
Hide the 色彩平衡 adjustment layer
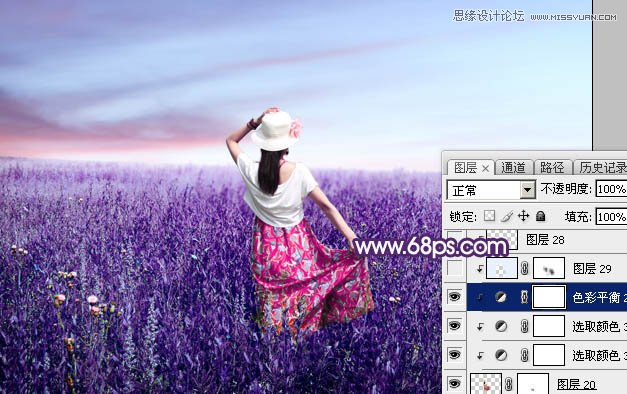tap(455, 297)
